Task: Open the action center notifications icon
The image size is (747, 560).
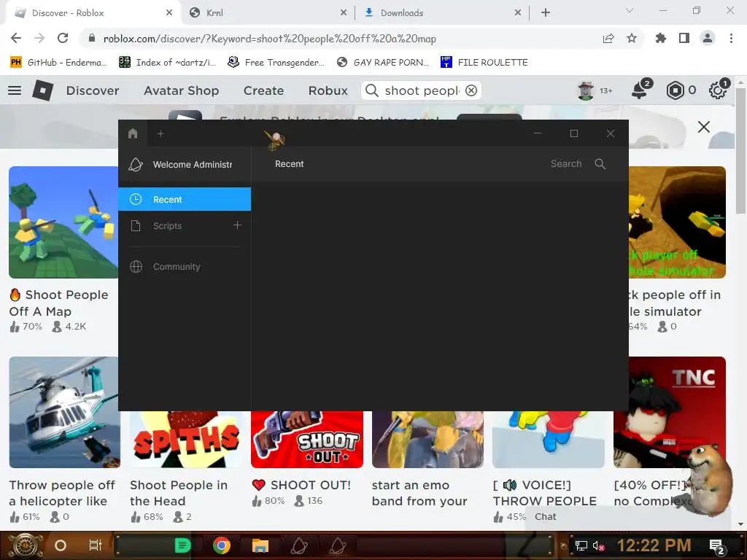Action: pyautogui.click(x=717, y=547)
